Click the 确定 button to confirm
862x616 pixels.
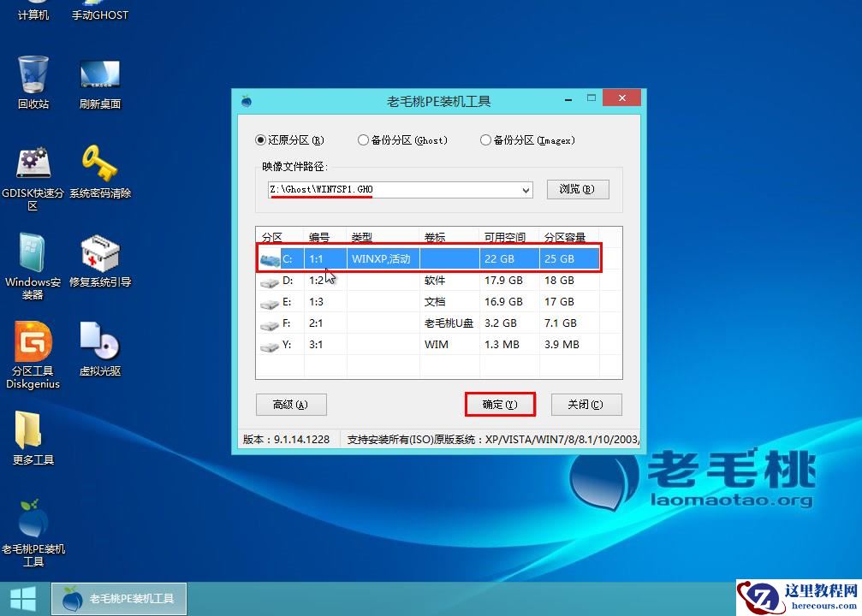coord(500,404)
